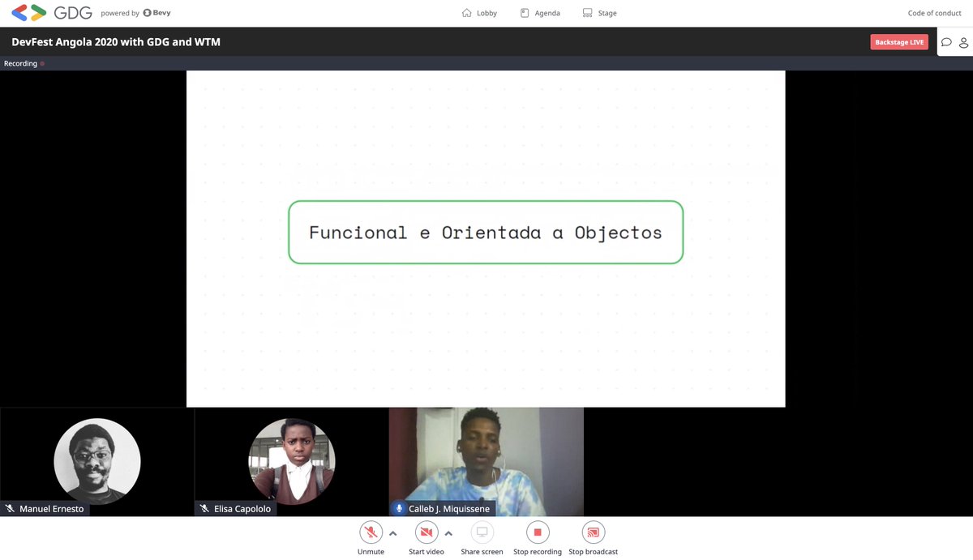Open the Code of conduct link

click(934, 13)
